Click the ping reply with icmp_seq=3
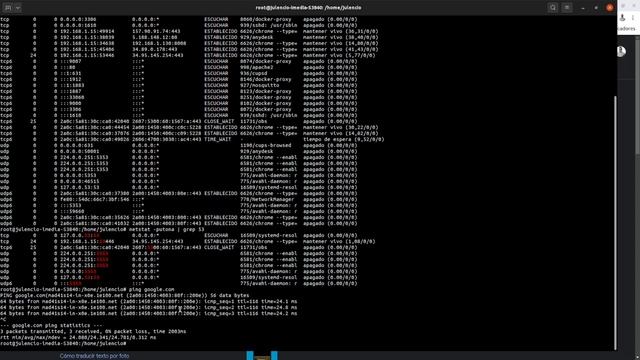The width and height of the screenshot is (640, 360). click(x=149, y=313)
